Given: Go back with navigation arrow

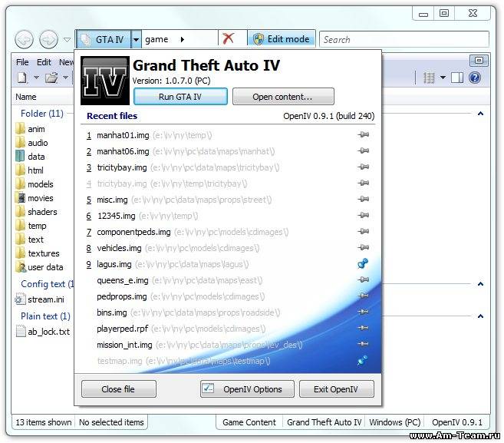Looking at the screenshot, I should click(x=24, y=40).
